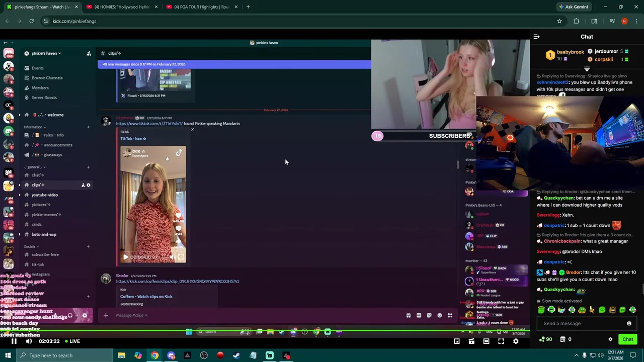
Task: Switch player to theater mode
Action: pyautogui.click(x=486, y=341)
